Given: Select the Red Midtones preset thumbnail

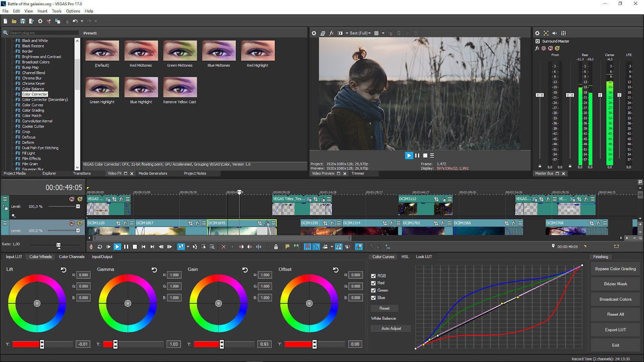Looking at the screenshot, I should (x=141, y=51).
